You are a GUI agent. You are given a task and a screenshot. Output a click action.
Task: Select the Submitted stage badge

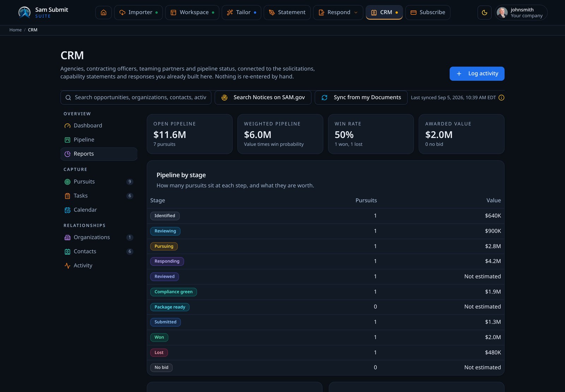[x=165, y=322]
